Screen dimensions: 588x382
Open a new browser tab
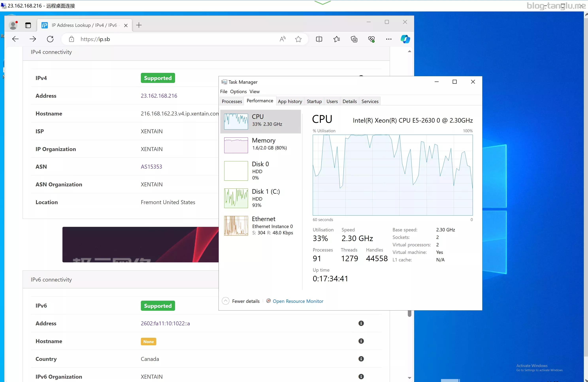[139, 25]
